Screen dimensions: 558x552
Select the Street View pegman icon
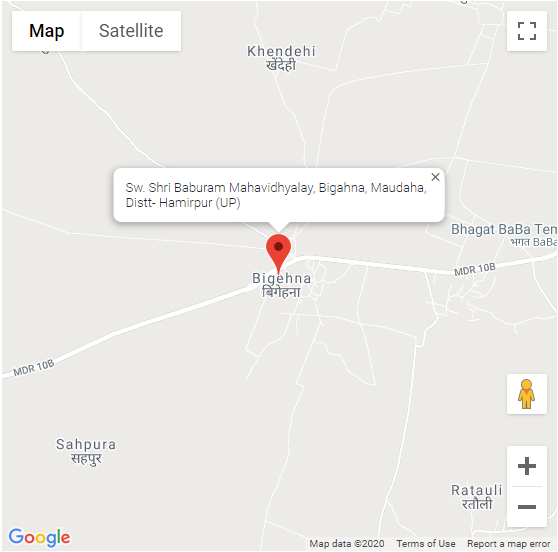(x=526, y=394)
